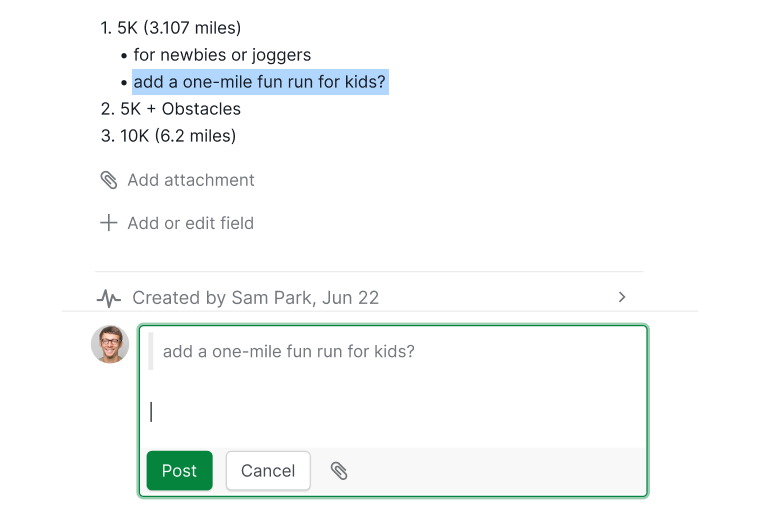Click the Add attachment label
Screen dimensions: 760x514
pyautogui.click(x=190, y=180)
